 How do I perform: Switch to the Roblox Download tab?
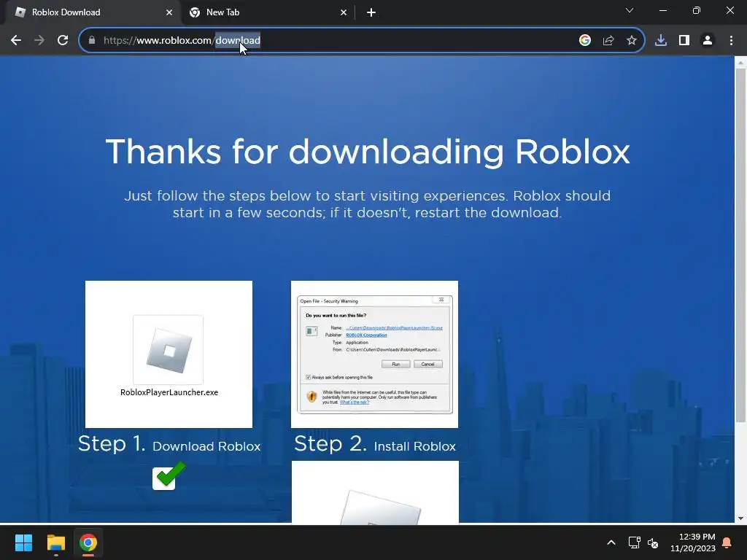pos(90,12)
